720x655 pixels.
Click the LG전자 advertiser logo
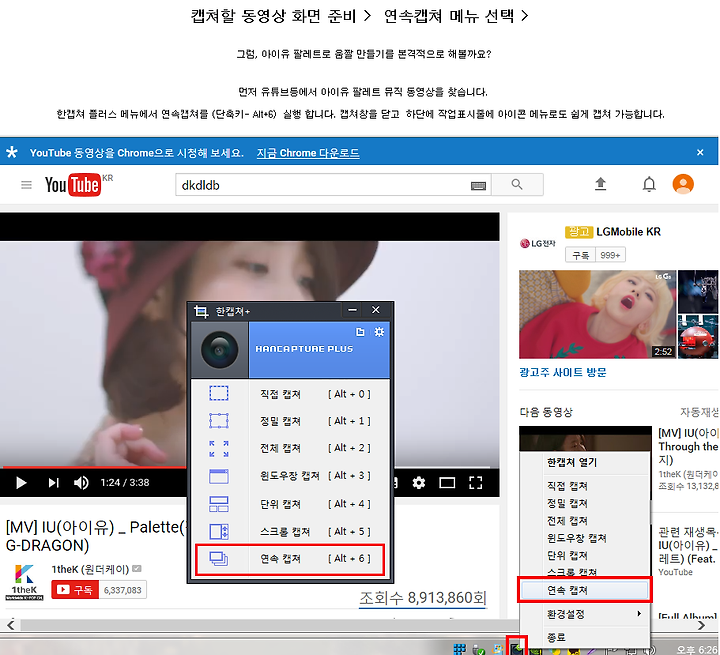point(538,243)
